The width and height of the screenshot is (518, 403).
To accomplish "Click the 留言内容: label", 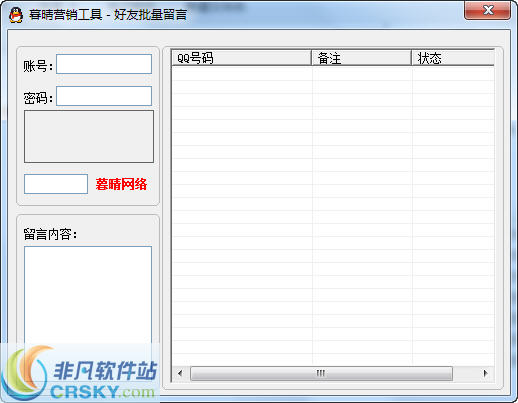I will pos(50,234).
